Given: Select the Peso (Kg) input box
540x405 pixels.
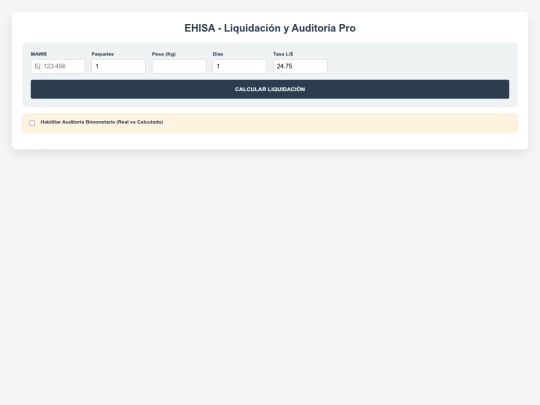Looking at the screenshot, I should coord(179,66).
